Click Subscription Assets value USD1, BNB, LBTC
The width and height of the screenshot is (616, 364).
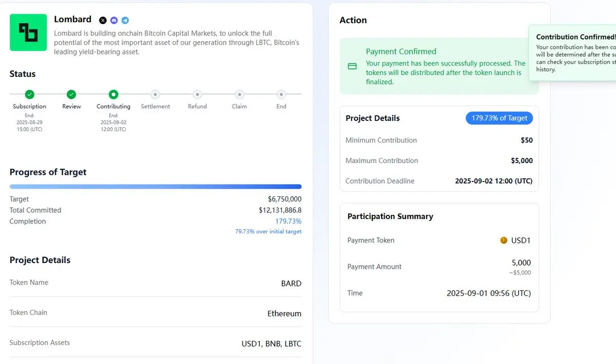coord(272,343)
